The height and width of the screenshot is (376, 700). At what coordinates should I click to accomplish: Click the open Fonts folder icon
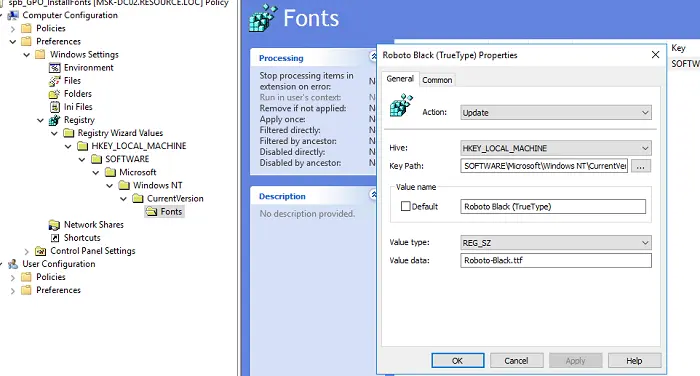pos(151,212)
